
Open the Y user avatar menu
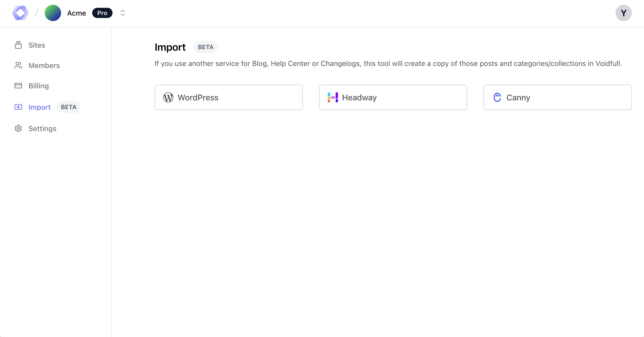(623, 13)
